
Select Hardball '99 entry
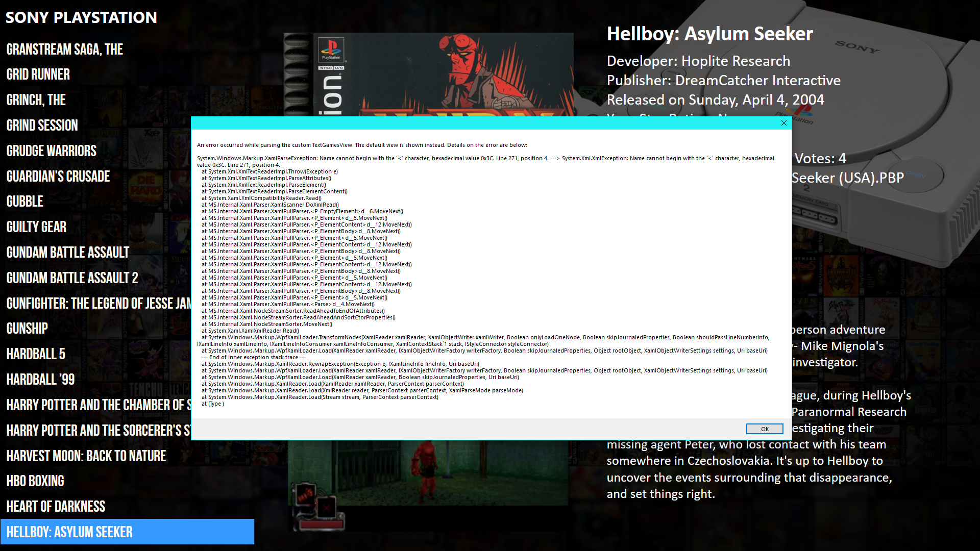pos(40,380)
